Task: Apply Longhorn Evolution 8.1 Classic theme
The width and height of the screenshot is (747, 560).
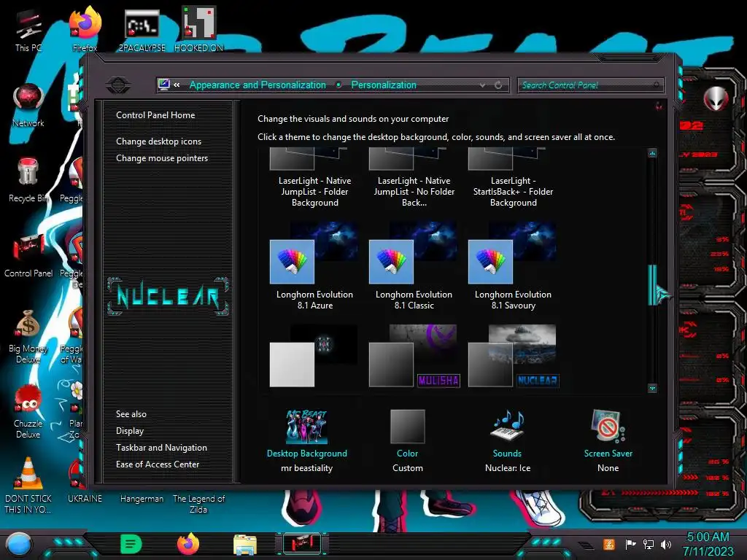Action: point(414,265)
